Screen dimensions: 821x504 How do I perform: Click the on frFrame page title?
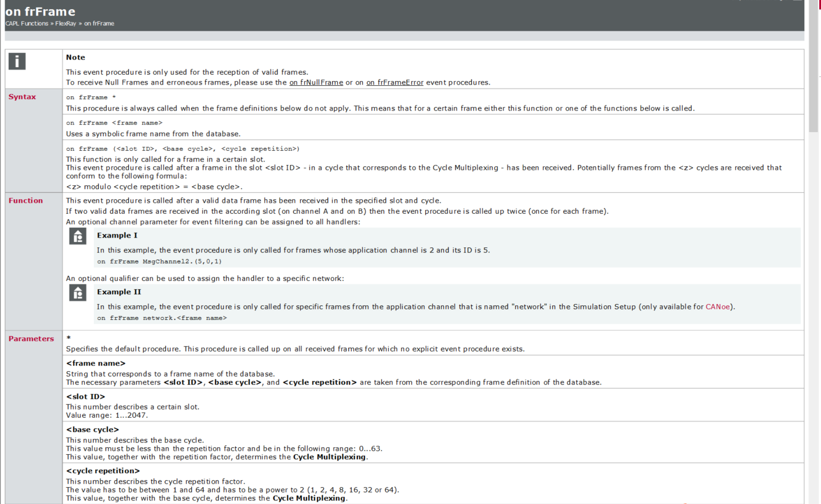point(40,11)
